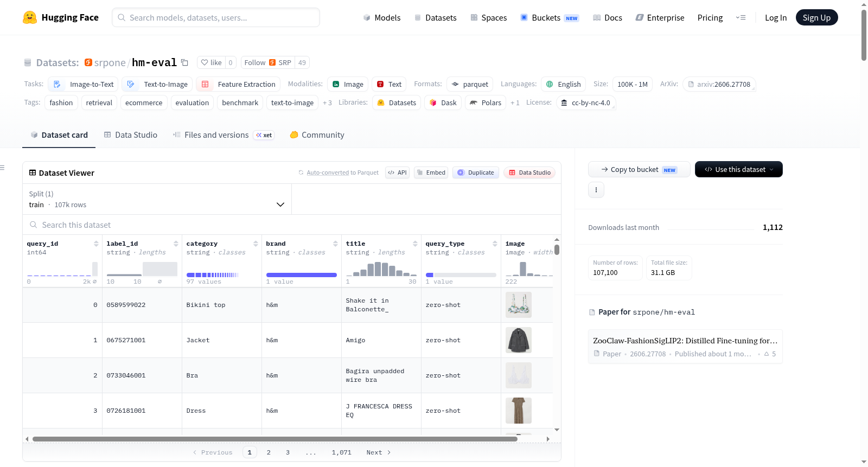Open Datasets in the top navigation

click(x=435, y=17)
